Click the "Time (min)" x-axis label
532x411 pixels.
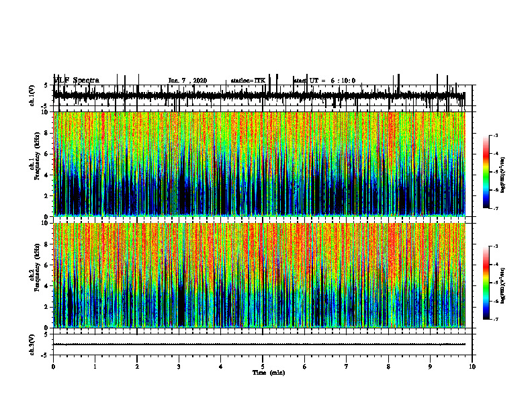[x=269, y=373]
